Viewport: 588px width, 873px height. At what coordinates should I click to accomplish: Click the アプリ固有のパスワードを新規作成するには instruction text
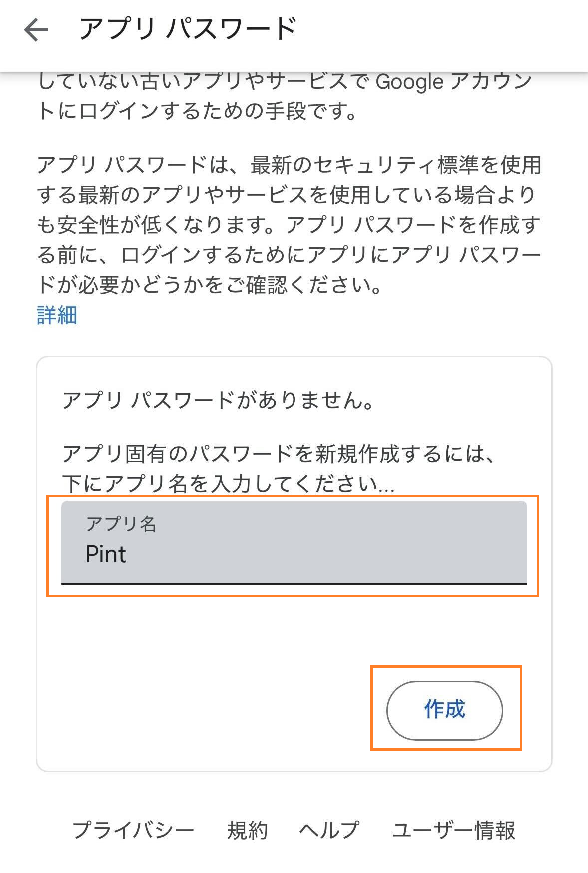click(x=279, y=453)
